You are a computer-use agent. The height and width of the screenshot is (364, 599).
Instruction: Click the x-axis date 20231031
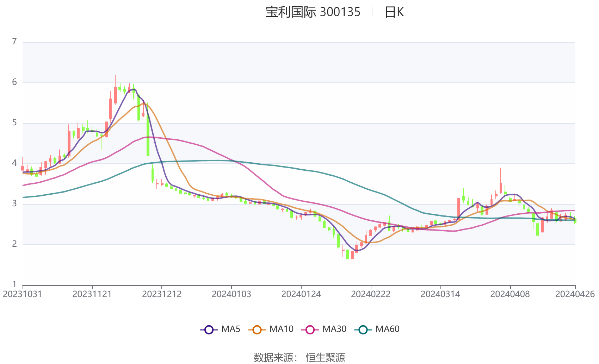[22, 294]
